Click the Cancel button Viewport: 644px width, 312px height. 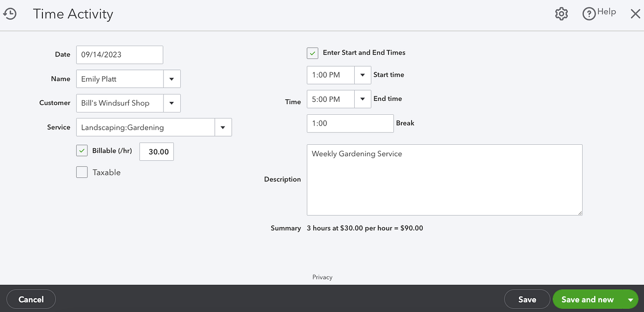(x=31, y=299)
